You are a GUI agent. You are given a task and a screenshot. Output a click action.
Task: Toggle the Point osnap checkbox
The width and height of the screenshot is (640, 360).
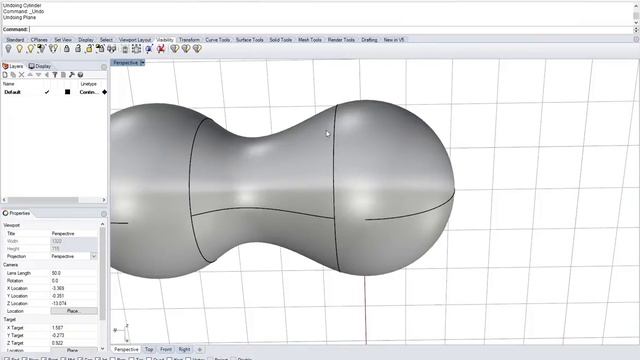point(44,359)
